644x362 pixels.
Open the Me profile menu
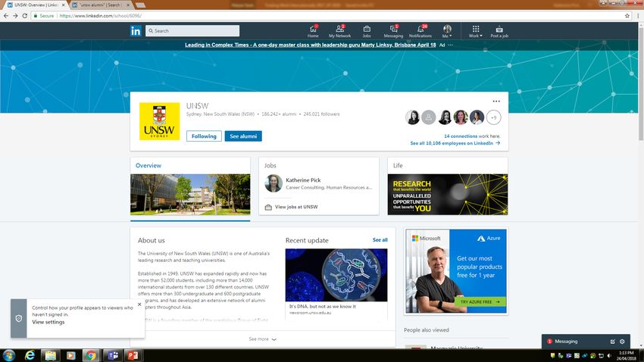(x=447, y=31)
